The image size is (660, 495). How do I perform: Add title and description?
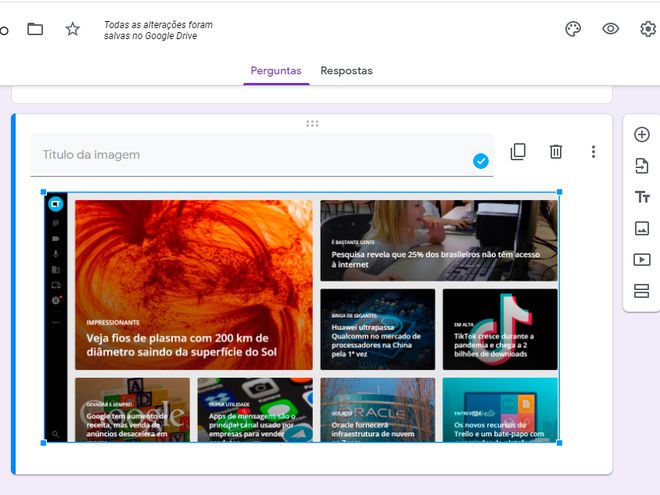[x=641, y=197]
